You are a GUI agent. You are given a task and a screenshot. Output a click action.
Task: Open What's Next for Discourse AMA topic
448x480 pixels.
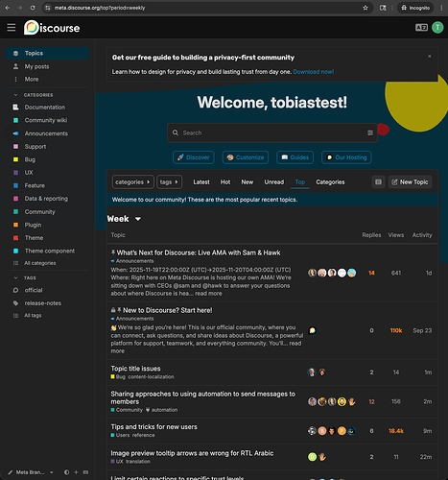[x=199, y=252]
